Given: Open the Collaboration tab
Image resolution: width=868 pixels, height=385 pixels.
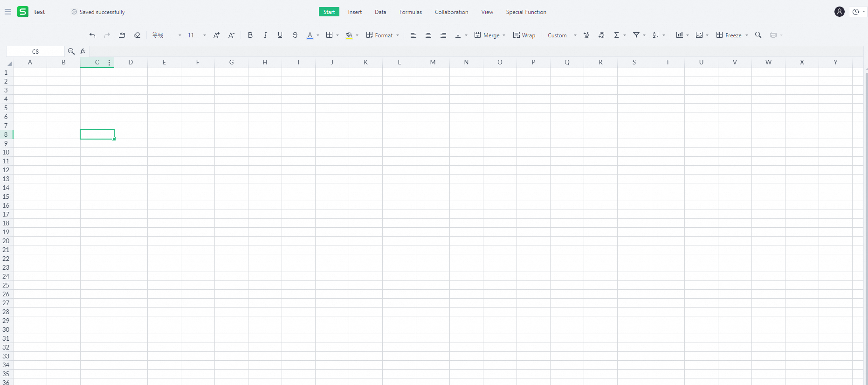Looking at the screenshot, I should pyautogui.click(x=452, y=12).
